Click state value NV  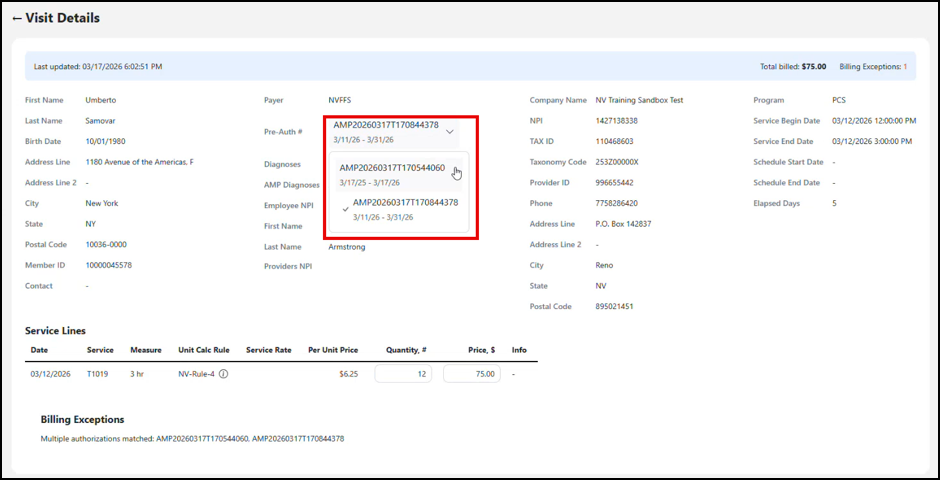[601, 286]
